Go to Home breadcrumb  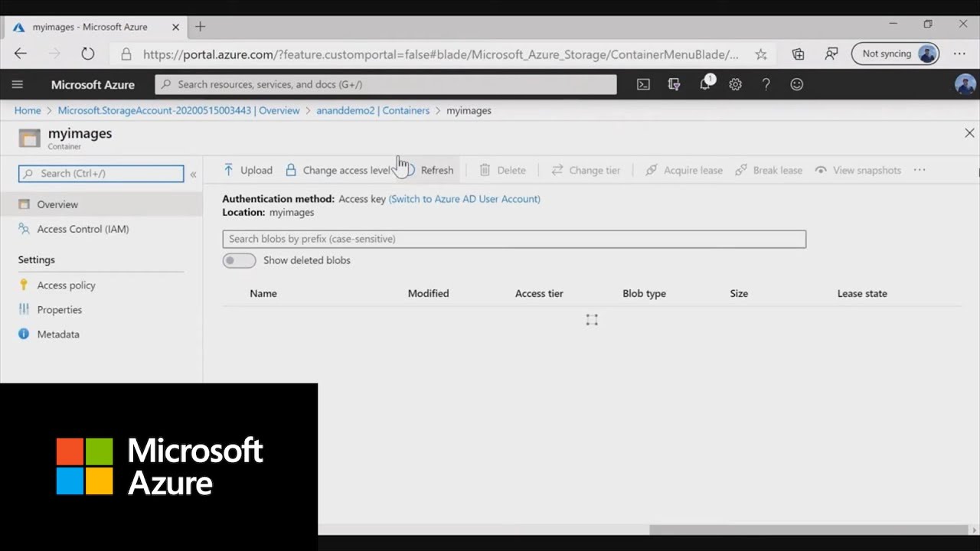click(x=28, y=111)
